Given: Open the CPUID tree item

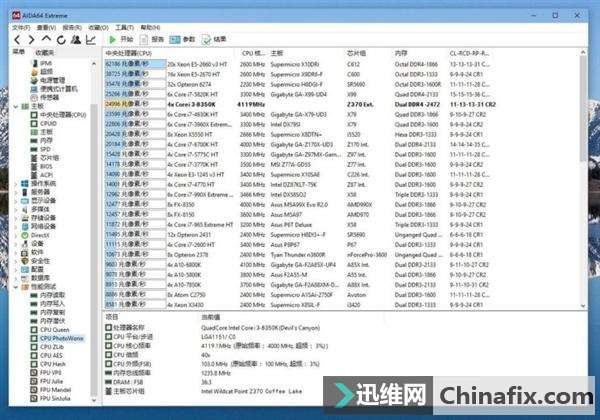Looking at the screenshot, I should [x=49, y=124].
